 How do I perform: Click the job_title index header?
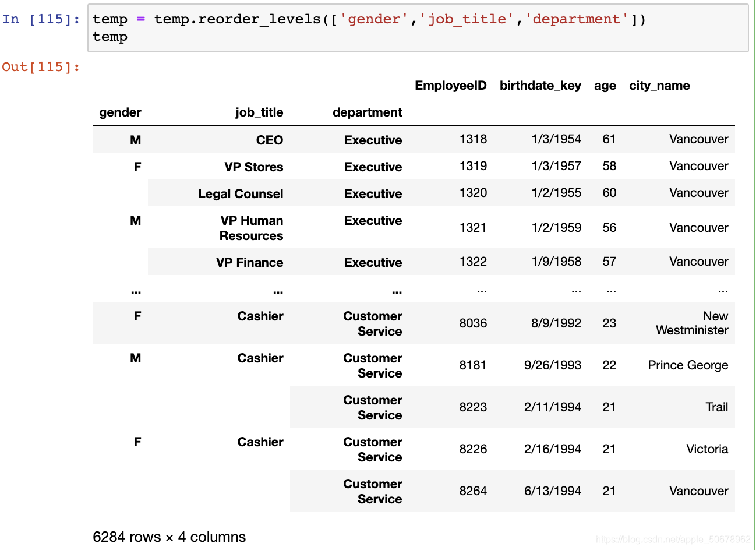tap(259, 112)
